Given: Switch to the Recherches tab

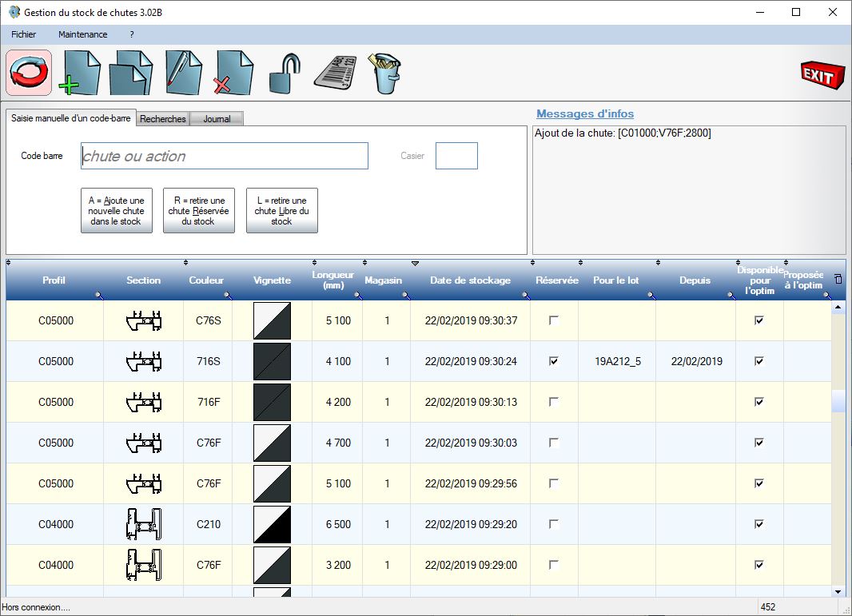Looking at the screenshot, I should coord(162,118).
